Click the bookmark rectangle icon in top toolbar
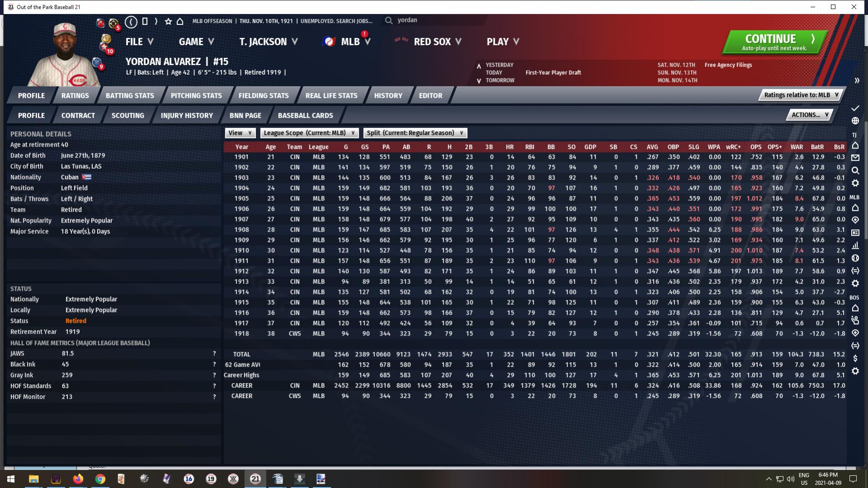868x488 pixels. tap(145, 21)
